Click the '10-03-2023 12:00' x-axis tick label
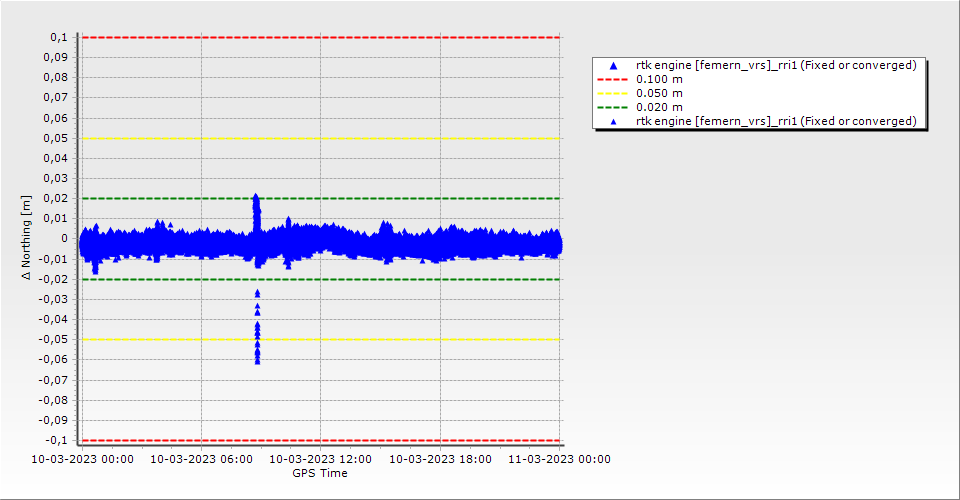Screen dimensions: 960x500 click(x=321, y=460)
